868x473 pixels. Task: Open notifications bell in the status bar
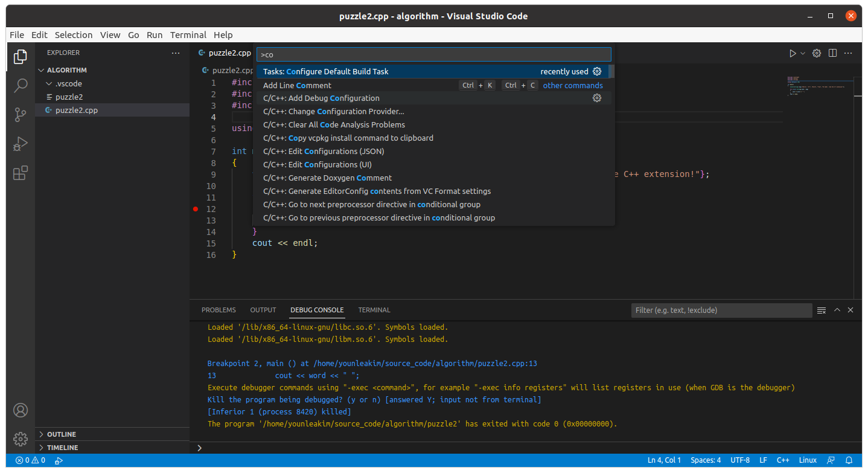(x=849, y=460)
